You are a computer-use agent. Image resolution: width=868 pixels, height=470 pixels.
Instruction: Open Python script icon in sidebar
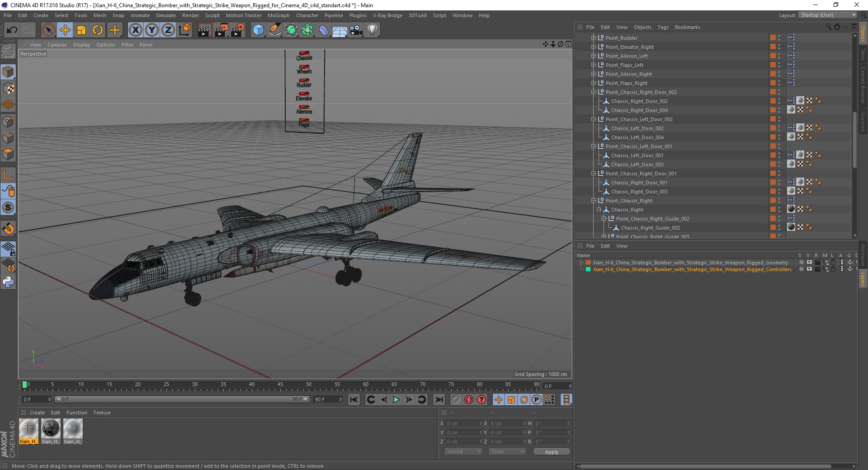click(8, 282)
